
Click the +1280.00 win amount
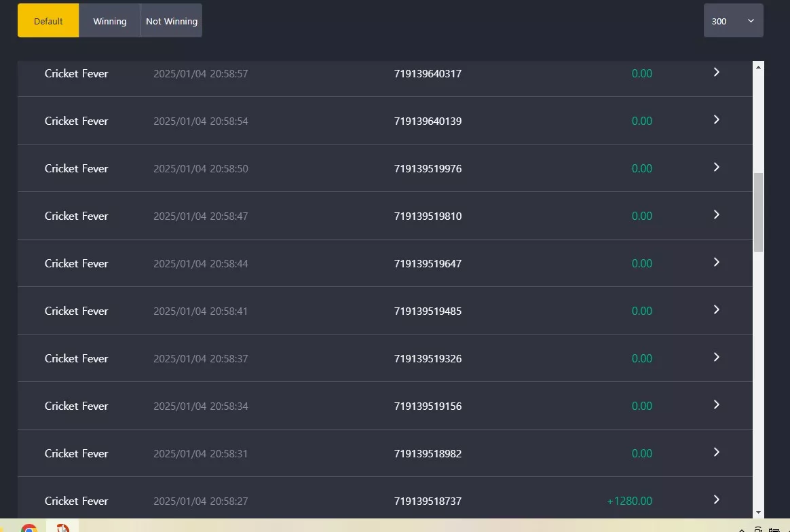click(630, 501)
